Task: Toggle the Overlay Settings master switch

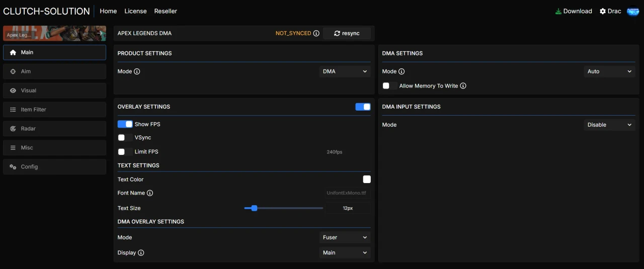Action: pos(363,107)
